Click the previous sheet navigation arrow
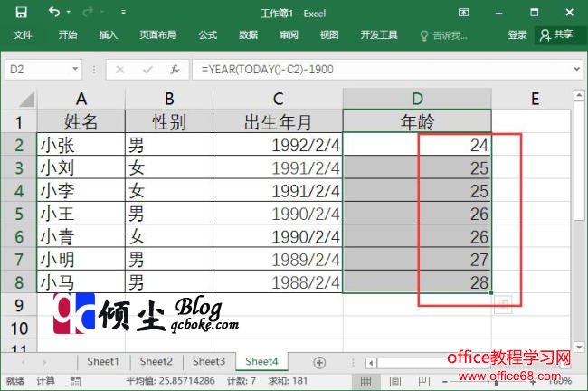 [x=24, y=362]
